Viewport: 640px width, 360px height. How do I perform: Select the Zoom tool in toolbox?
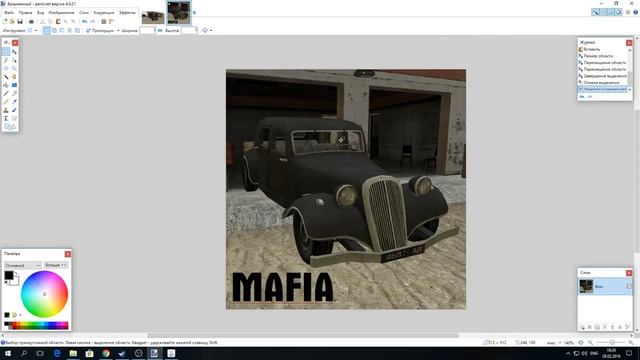click(14, 68)
